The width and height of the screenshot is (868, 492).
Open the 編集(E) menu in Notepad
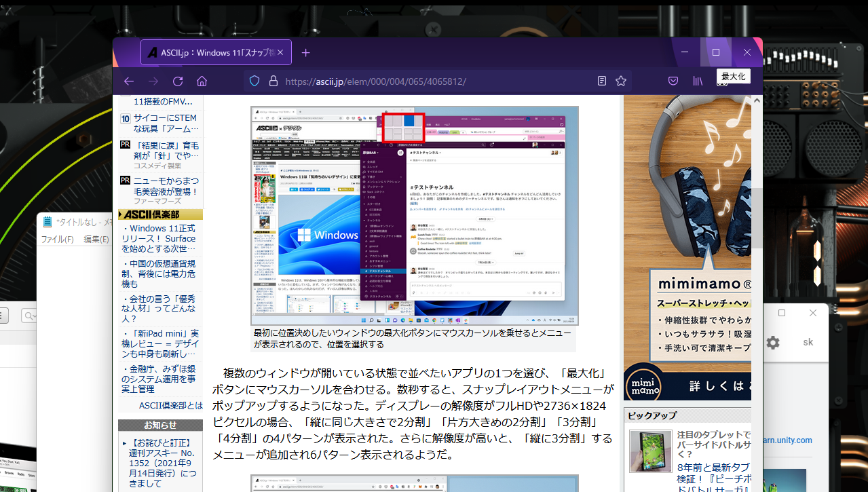pyautogui.click(x=96, y=239)
